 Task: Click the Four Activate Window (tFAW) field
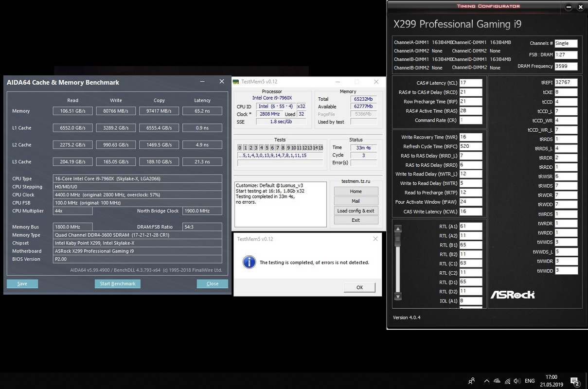[x=470, y=202]
